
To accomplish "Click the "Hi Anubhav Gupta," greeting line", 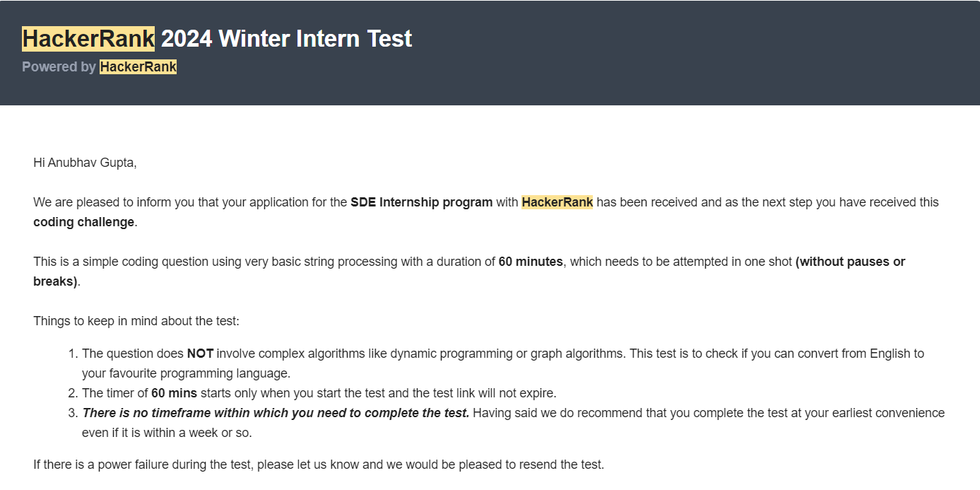I will [x=85, y=163].
